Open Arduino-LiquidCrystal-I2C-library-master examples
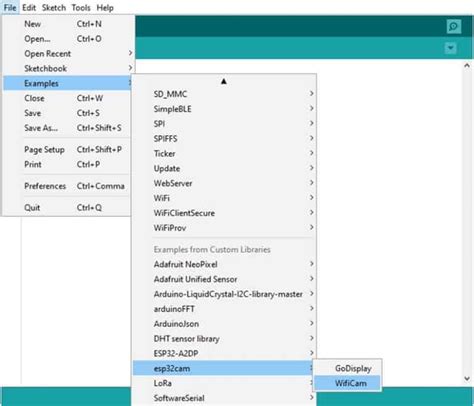474x406 pixels. (x=224, y=294)
